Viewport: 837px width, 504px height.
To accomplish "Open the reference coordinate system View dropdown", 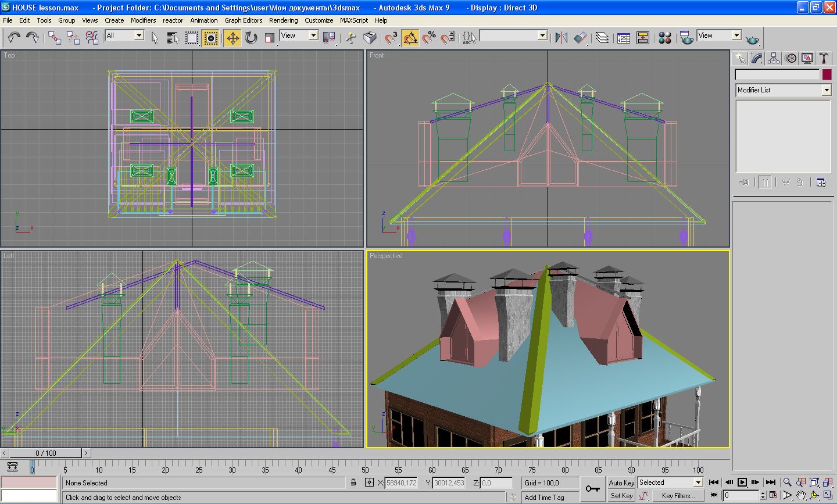I will coord(299,35).
